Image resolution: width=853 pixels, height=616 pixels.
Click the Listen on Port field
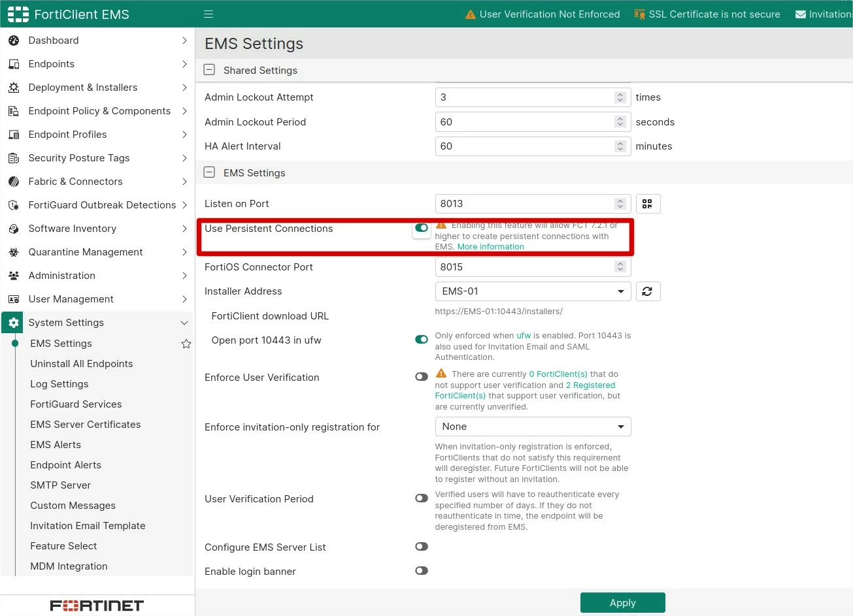coord(533,204)
